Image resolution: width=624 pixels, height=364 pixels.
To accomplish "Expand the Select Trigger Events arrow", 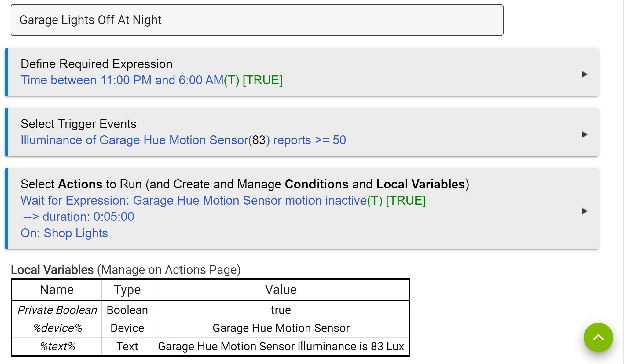I will [x=584, y=134].
